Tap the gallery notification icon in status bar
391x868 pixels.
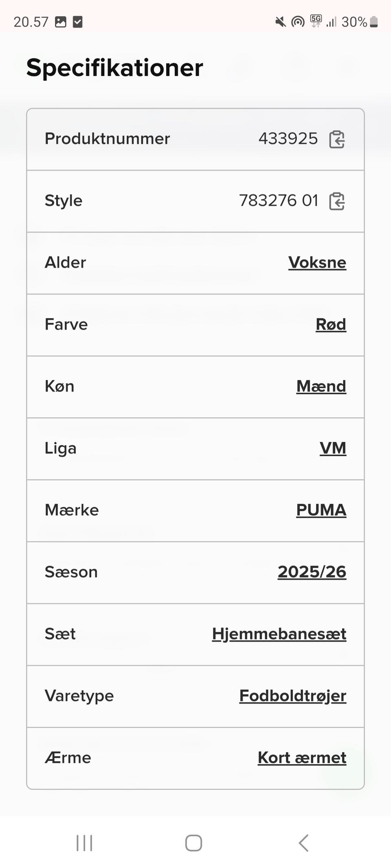coord(61,22)
